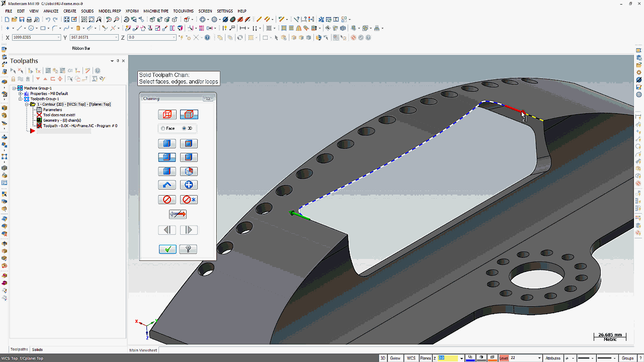Click the green checkmark OK button in Chaining
The width and height of the screenshot is (644, 362).
pos(168,249)
